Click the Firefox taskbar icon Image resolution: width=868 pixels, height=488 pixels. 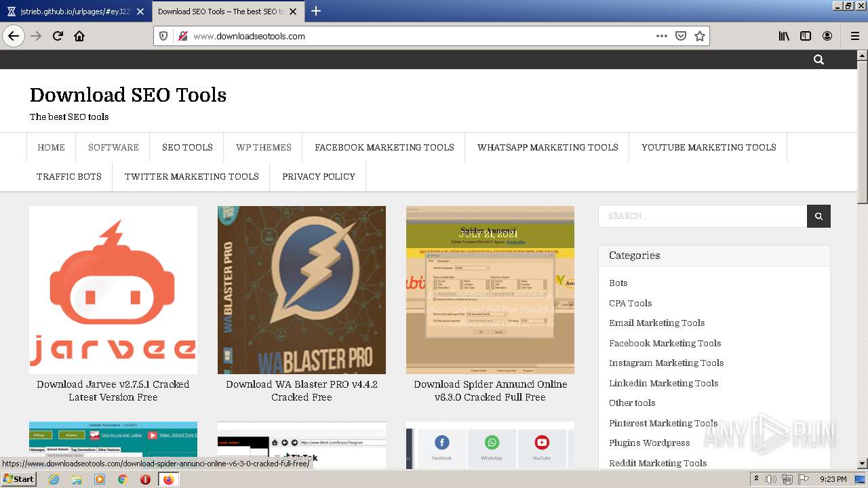(168, 479)
